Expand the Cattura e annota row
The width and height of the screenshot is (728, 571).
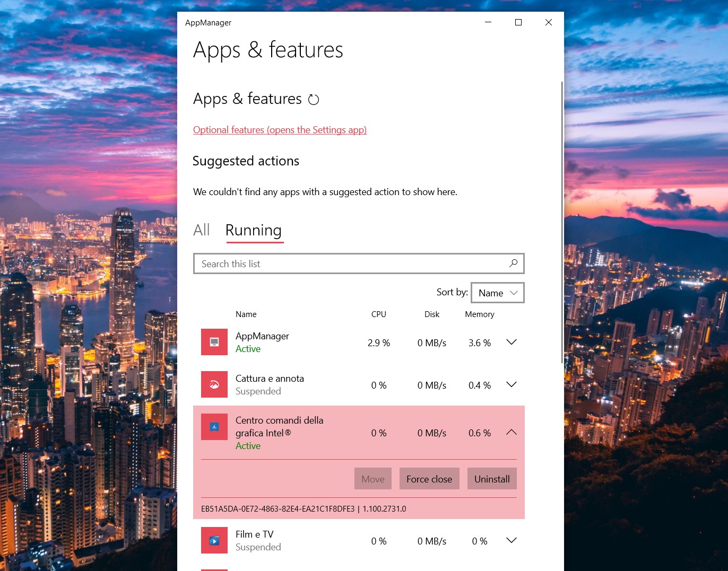click(x=512, y=385)
